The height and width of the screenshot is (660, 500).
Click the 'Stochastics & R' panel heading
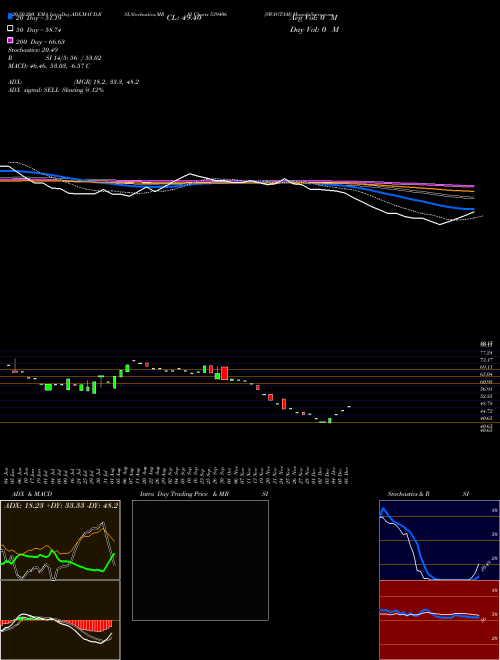click(x=409, y=494)
